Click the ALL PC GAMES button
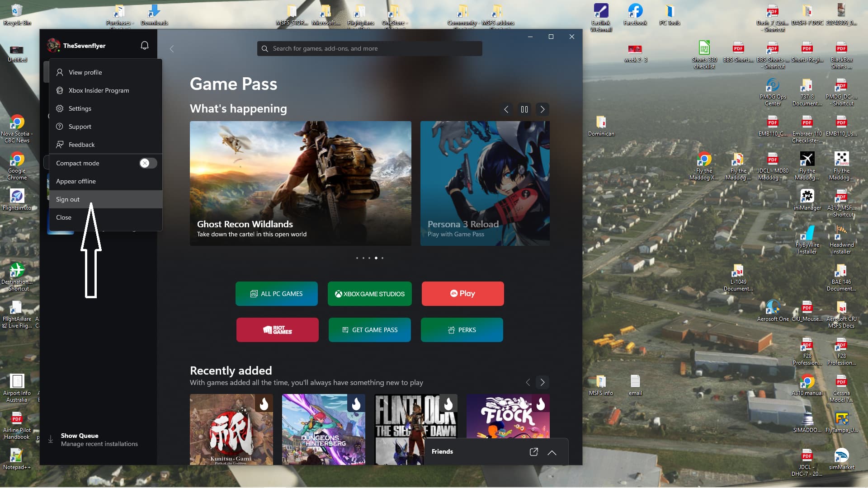This screenshot has height=488, width=868. click(277, 294)
